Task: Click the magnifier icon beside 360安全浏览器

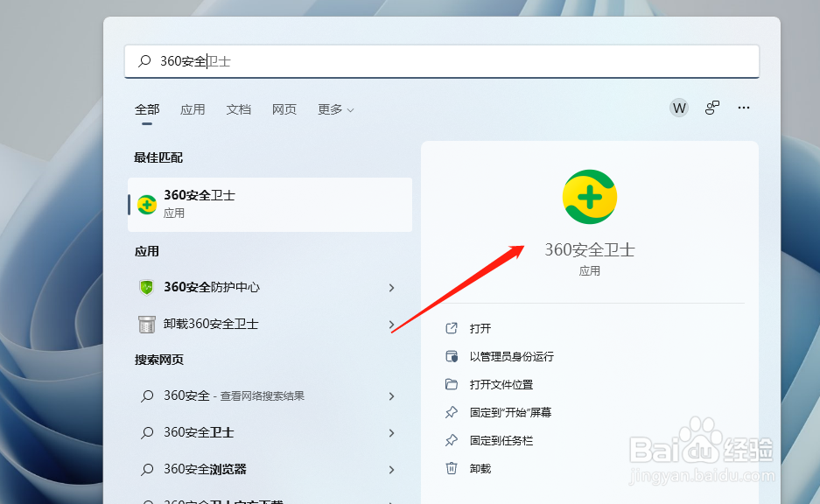Action: click(x=147, y=469)
